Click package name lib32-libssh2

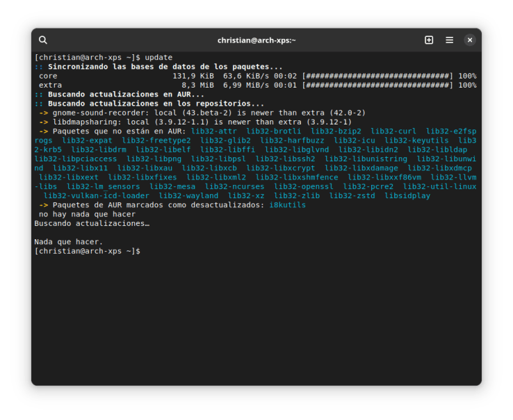point(285,159)
